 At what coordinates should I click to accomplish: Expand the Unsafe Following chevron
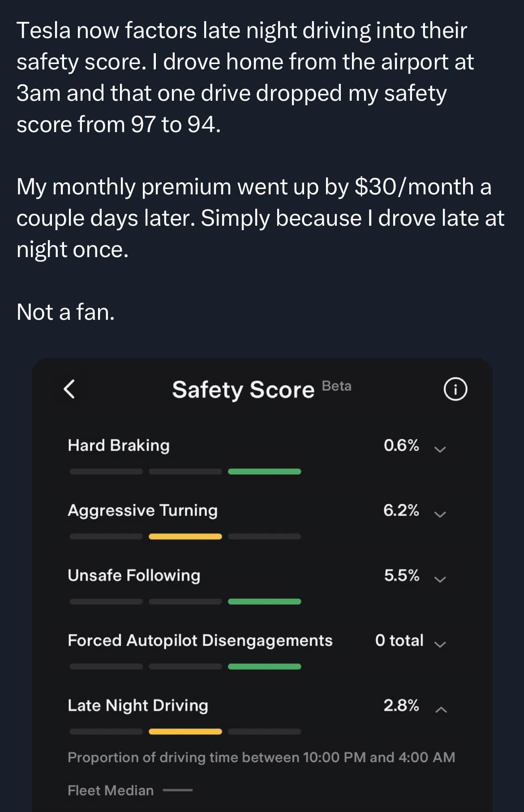(440, 579)
